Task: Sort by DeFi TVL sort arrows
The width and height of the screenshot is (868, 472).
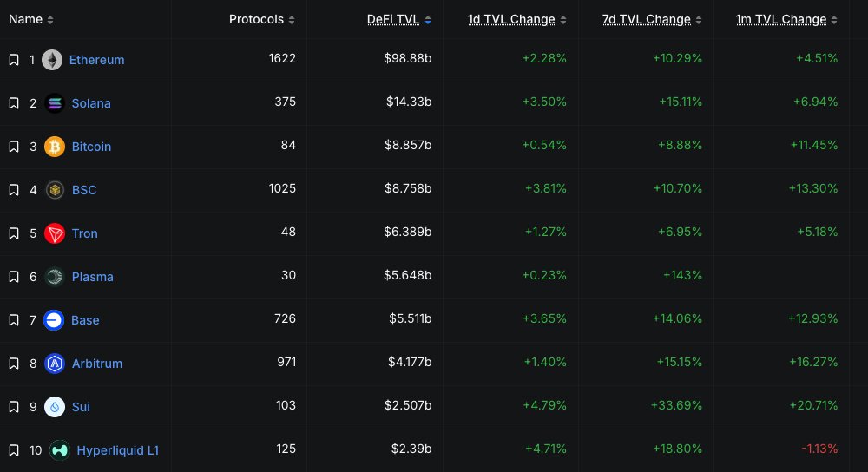Action: [428, 20]
